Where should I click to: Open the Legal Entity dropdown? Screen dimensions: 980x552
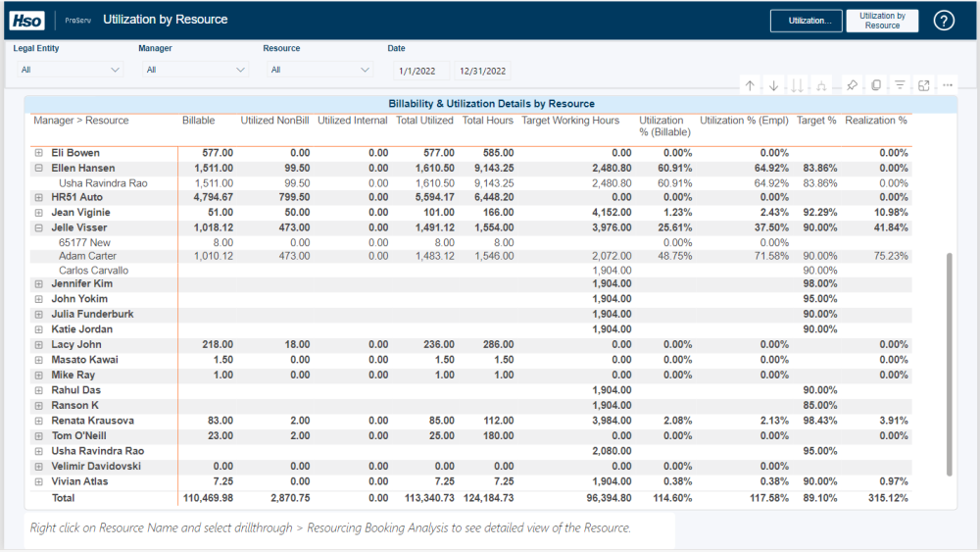[x=69, y=71]
